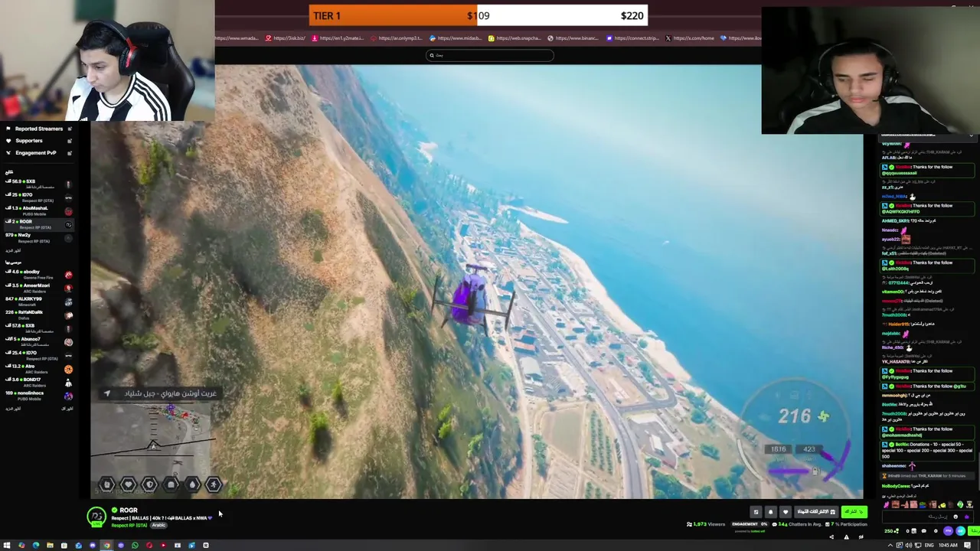Open the Reported Streamers sidebar item

38,129
